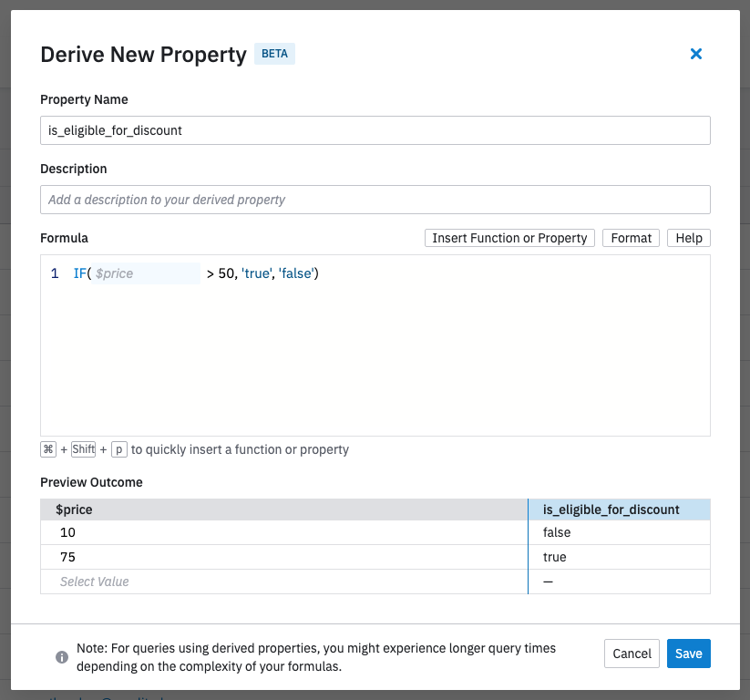Image resolution: width=750 pixels, height=700 pixels.
Task: Select the $price token in the formula
Action: pos(146,273)
